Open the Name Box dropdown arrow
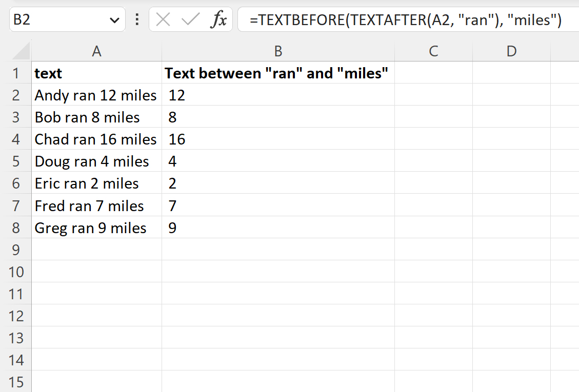 point(114,20)
